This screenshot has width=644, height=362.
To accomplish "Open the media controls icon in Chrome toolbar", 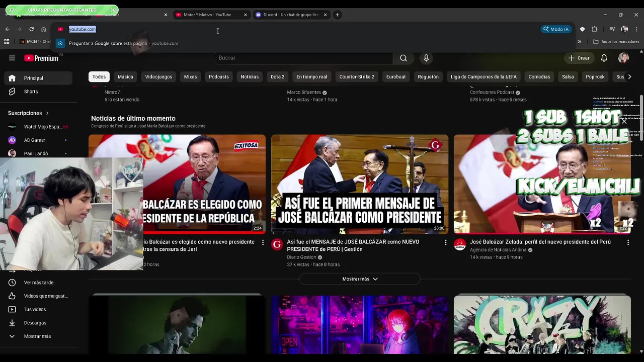I will 612,29.
